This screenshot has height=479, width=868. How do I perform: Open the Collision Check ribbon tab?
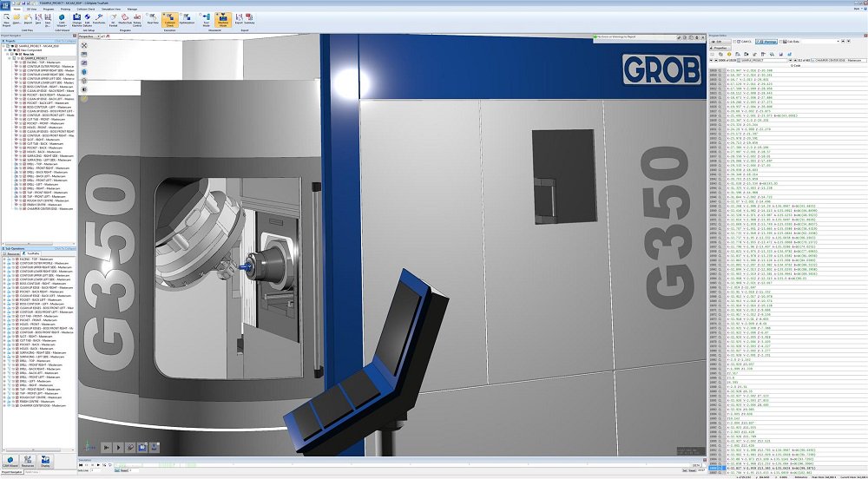coord(86,10)
